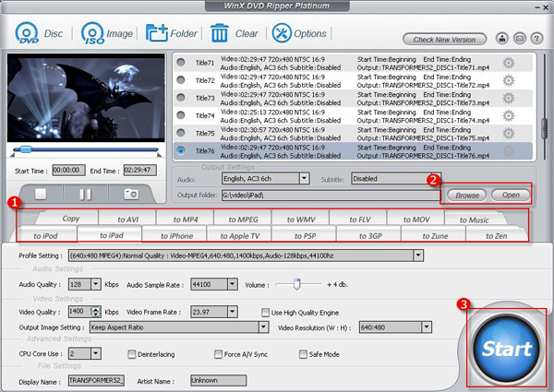Open settings gear for Title72
This screenshot has width=554, height=392.
(509, 81)
